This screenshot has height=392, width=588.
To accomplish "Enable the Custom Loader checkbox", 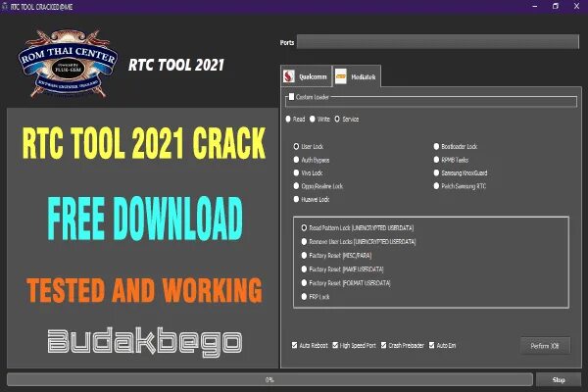I will (x=291, y=97).
